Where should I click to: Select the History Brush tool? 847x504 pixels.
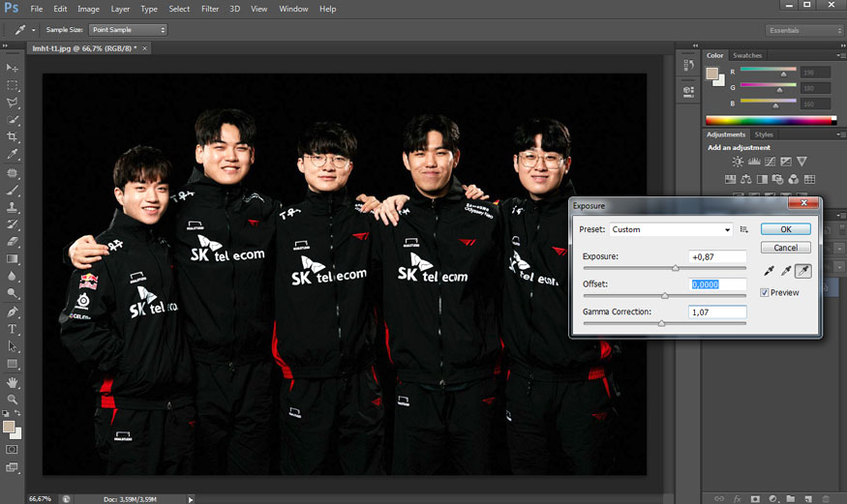12,224
